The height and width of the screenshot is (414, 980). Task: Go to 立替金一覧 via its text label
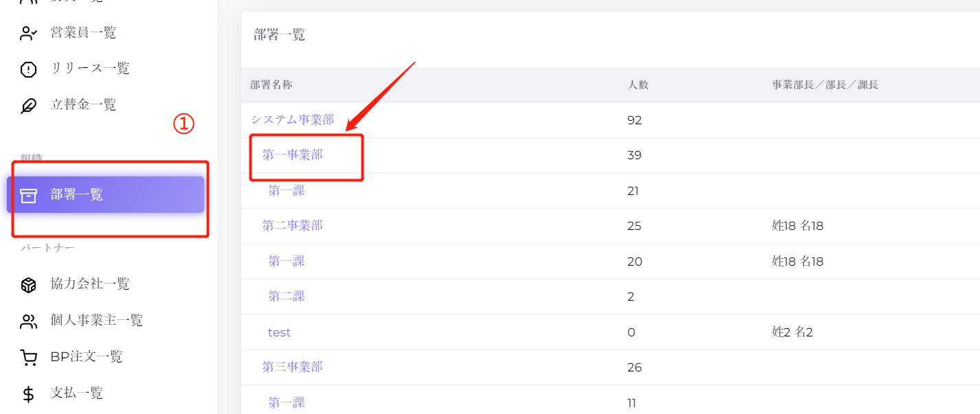coord(83,104)
